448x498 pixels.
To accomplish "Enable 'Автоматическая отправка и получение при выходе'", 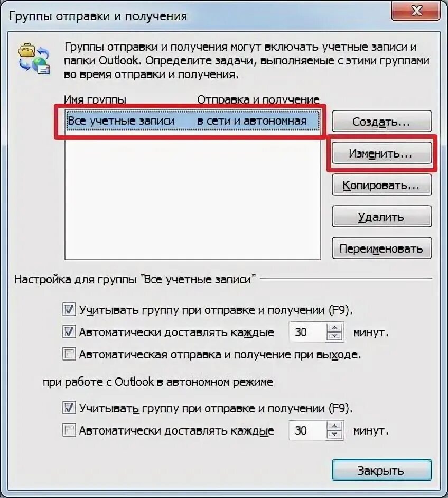I will pos(69,354).
